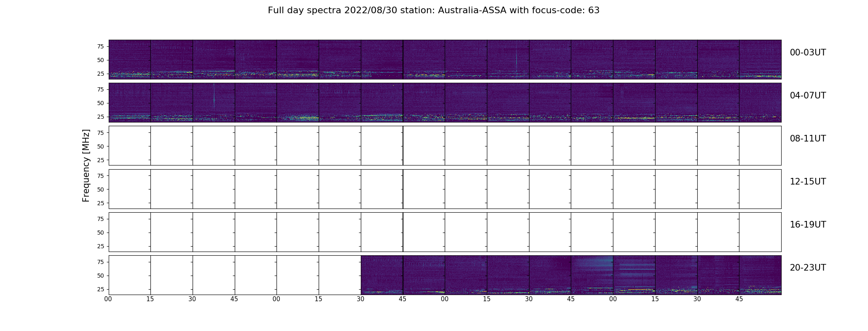
Task: Click the first data panel in 20-23UT row
Action: click(x=382, y=275)
